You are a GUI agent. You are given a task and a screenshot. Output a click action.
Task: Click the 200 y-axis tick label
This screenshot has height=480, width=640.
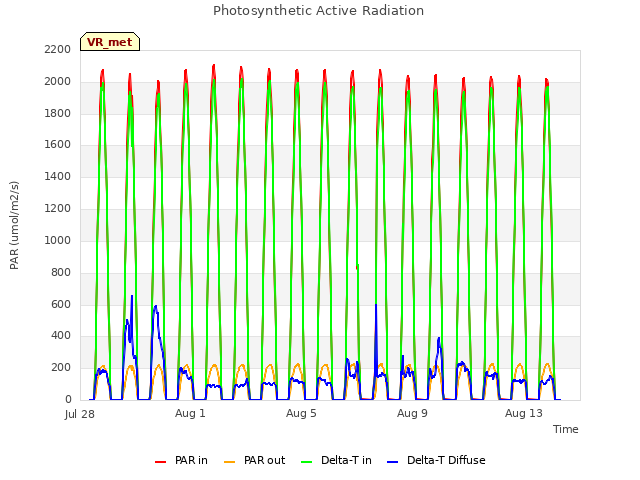(61, 367)
